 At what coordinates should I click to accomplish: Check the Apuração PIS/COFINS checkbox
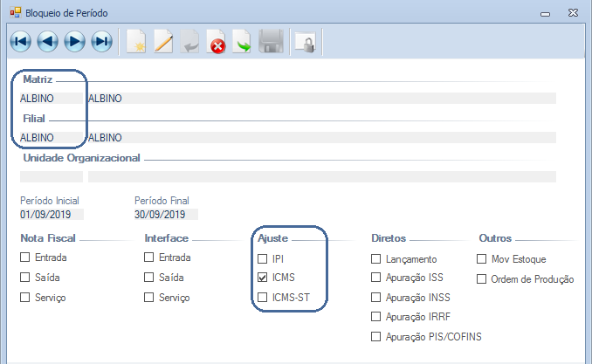click(375, 336)
